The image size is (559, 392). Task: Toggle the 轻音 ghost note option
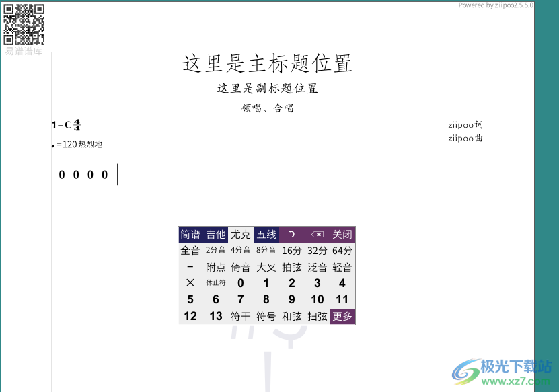[342, 266]
